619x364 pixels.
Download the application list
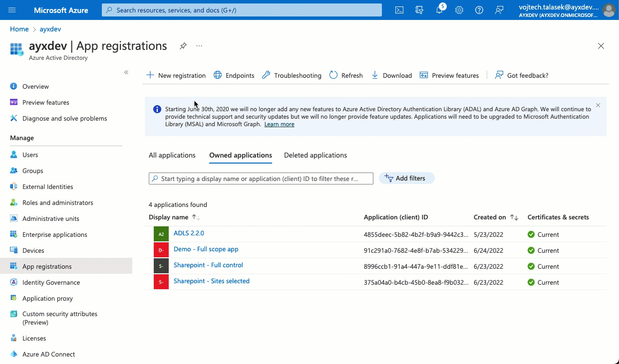392,75
